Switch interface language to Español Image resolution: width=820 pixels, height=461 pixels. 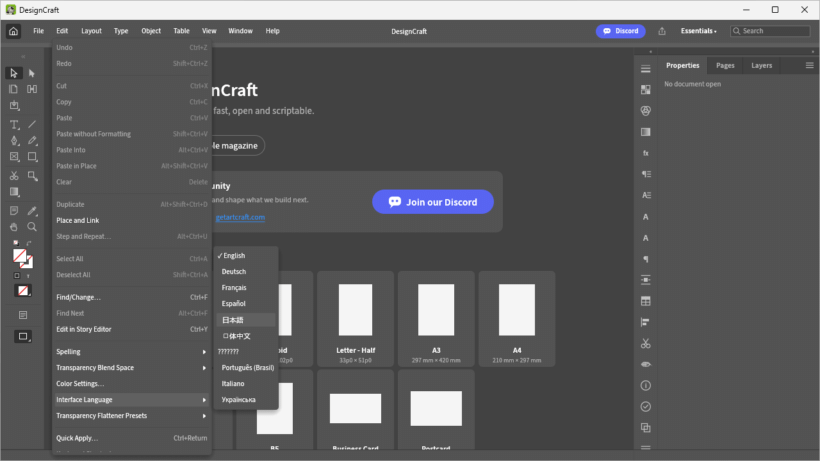pos(246,304)
